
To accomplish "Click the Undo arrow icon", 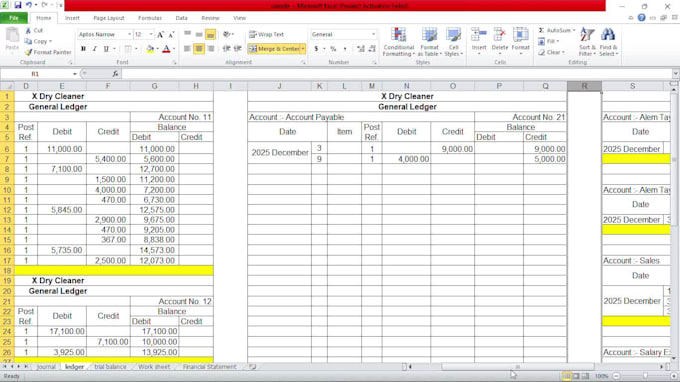I will pyautogui.click(x=29, y=5).
